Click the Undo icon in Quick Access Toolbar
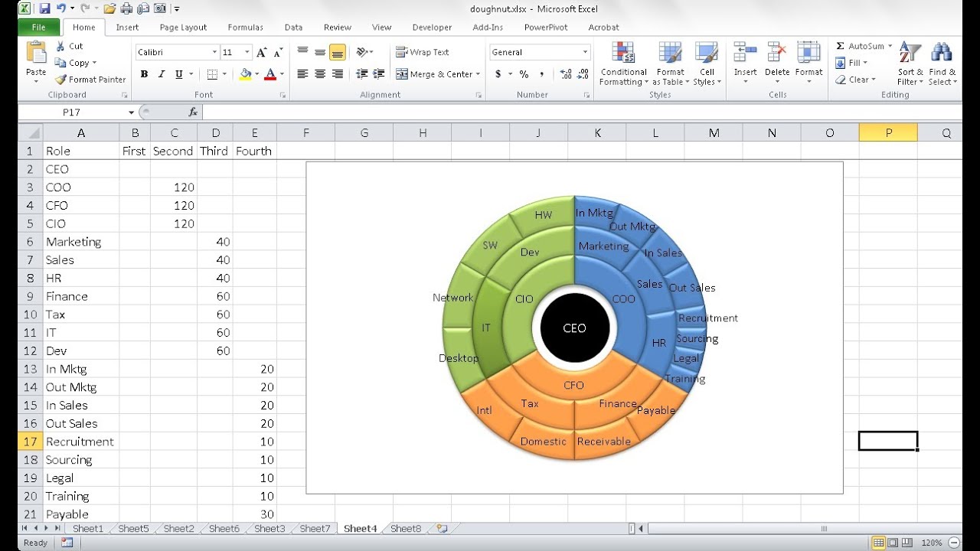The image size is (980, 551). click(61, 8)
